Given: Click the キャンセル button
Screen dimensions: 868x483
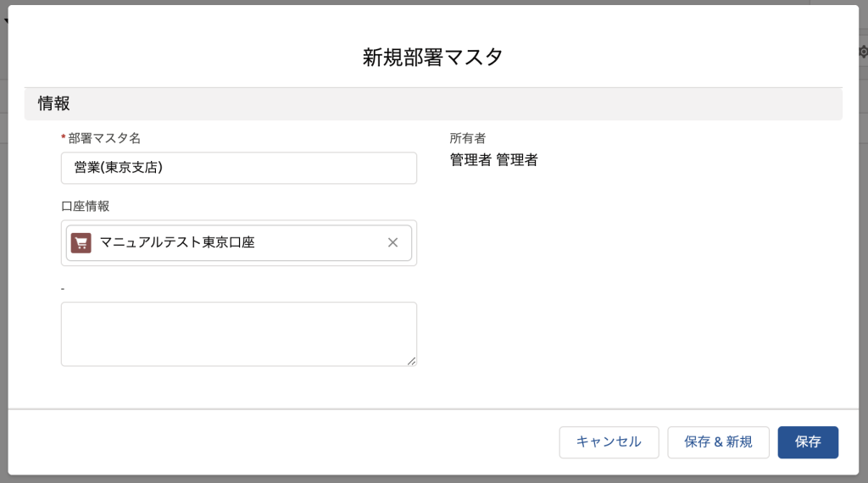Looking at the screenshot, I should coord(609,442).
